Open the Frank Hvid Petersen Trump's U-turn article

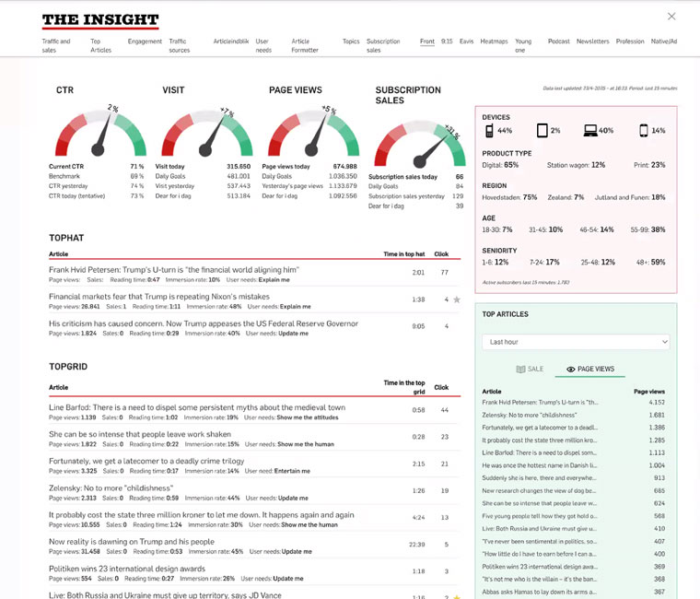point(174,270)
